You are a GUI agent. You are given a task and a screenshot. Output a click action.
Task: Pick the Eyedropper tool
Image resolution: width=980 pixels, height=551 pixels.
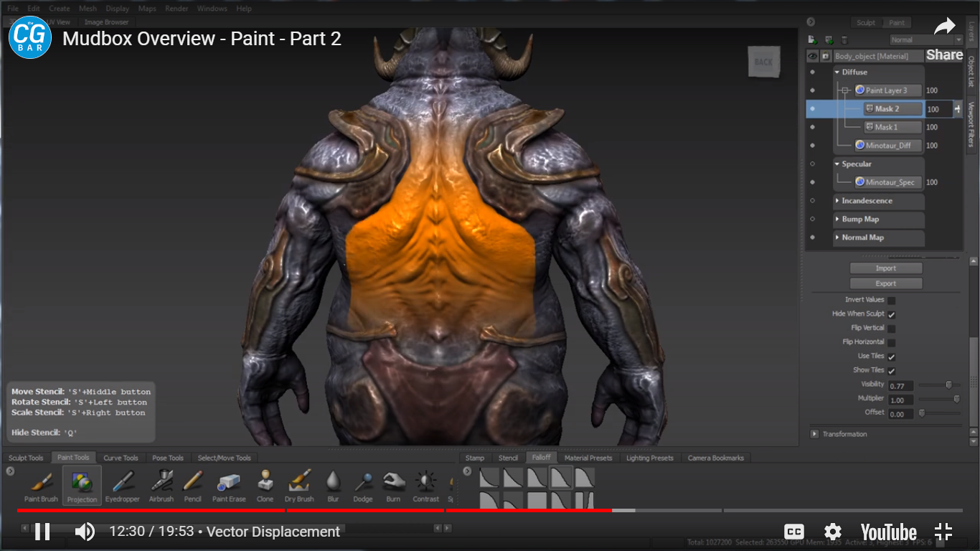click(x=122, y=486)
